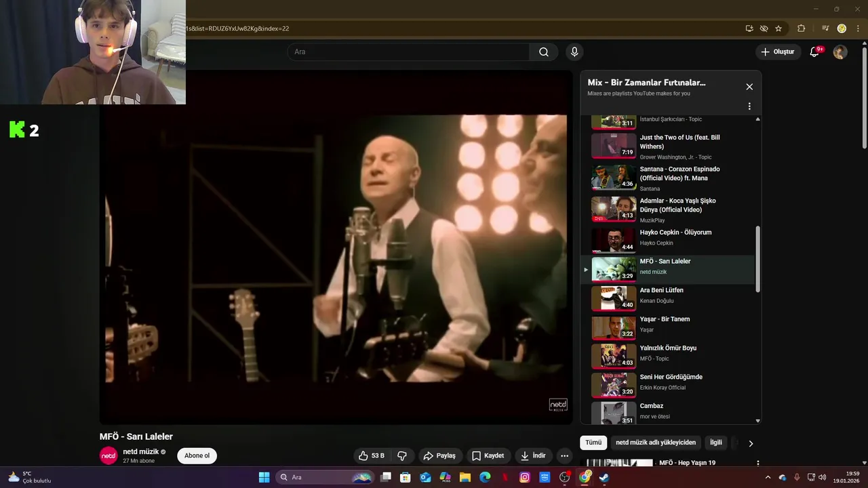Play Santana - Corazon Espinado from playlist

(668, 178)
